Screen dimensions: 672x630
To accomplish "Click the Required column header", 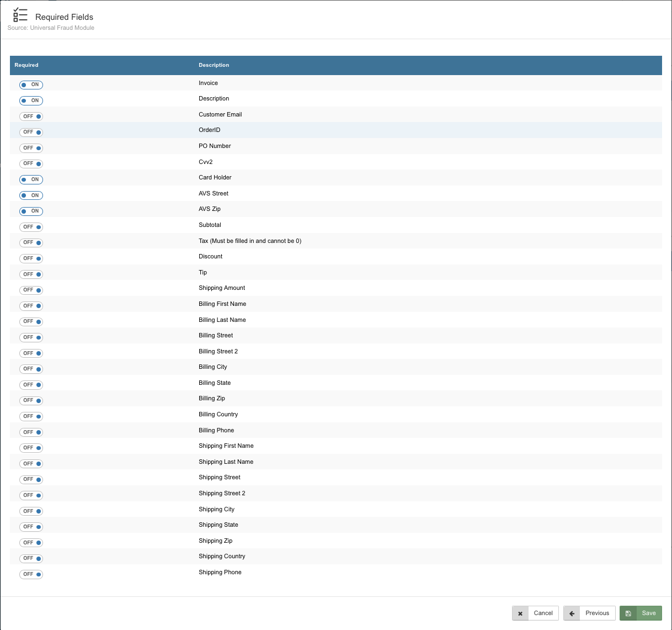I will click(x=26, y=65).
